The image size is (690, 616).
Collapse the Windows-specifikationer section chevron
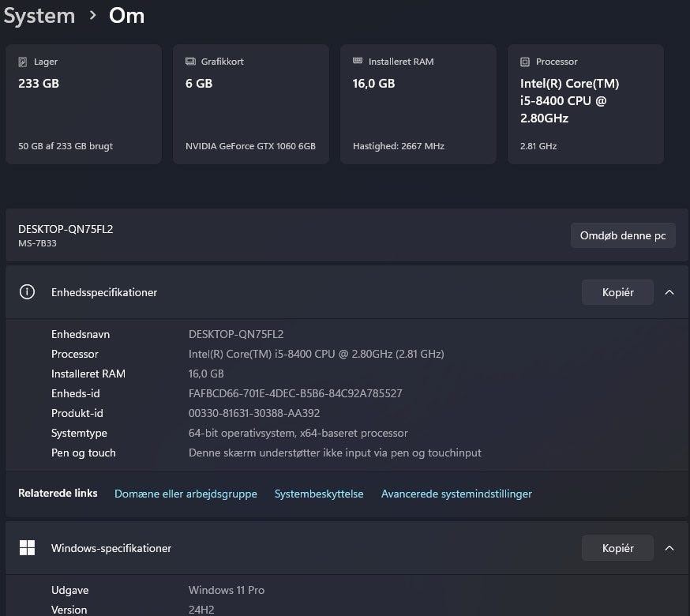669,548
